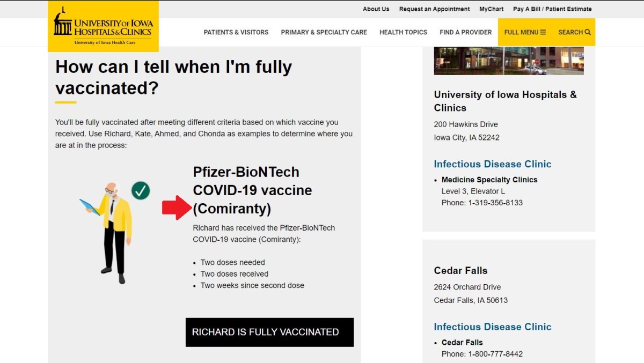Click the red arrow icon
Image resolution: width=644 pixels, height=363 pixels.
(x=177, y=208)
